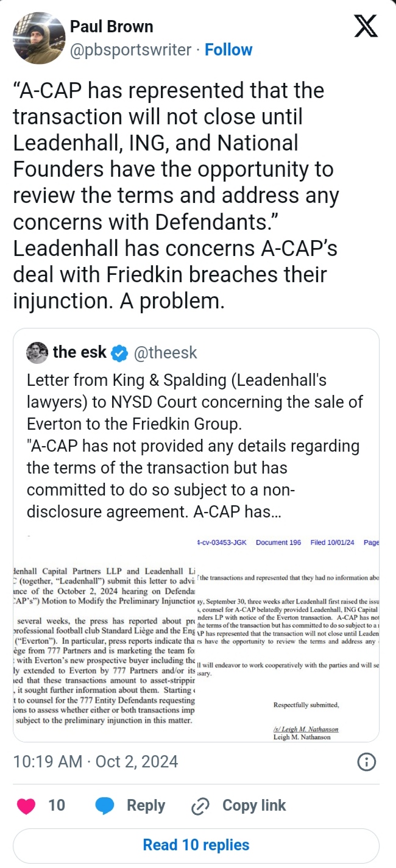Open Paul Brown's display name link

click(111, 27)
